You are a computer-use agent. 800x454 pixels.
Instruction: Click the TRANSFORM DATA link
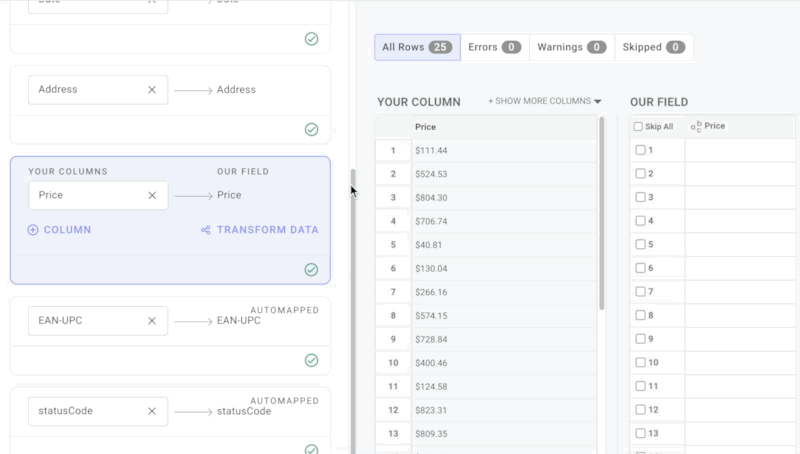point(267,230)
